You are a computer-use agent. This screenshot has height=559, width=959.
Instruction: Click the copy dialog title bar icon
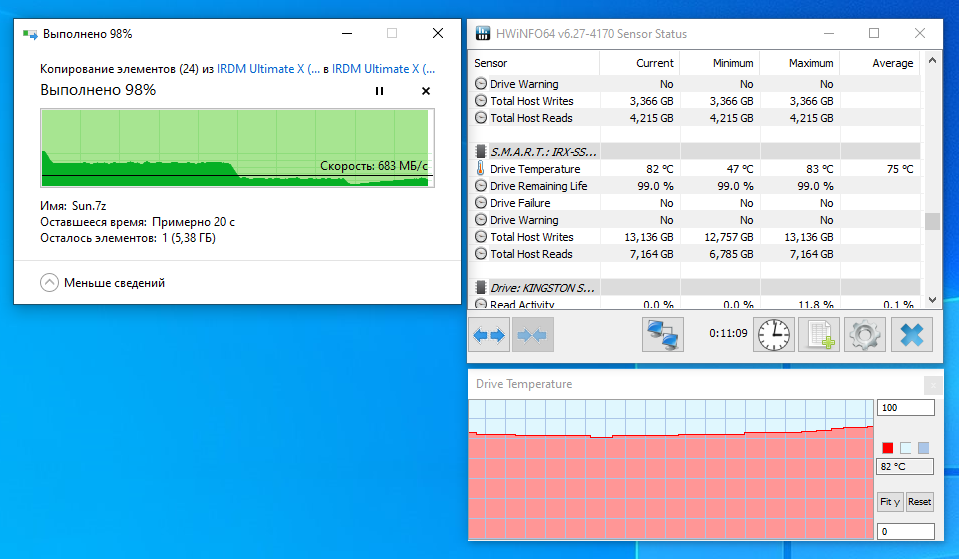coord(30,34)
